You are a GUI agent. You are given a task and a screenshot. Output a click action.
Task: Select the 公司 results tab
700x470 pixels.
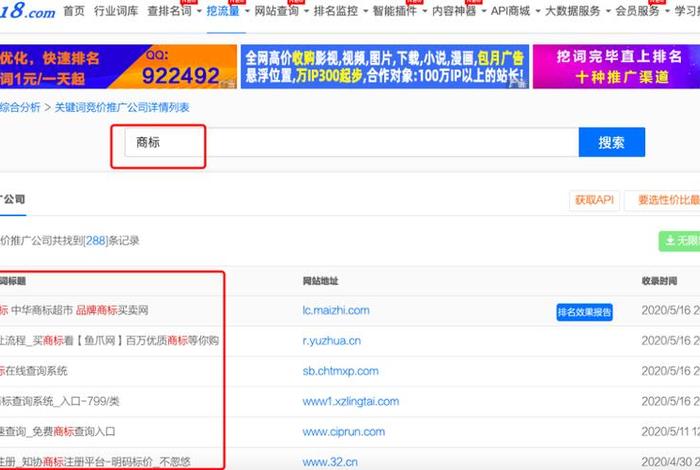click(x=12, y=200)
